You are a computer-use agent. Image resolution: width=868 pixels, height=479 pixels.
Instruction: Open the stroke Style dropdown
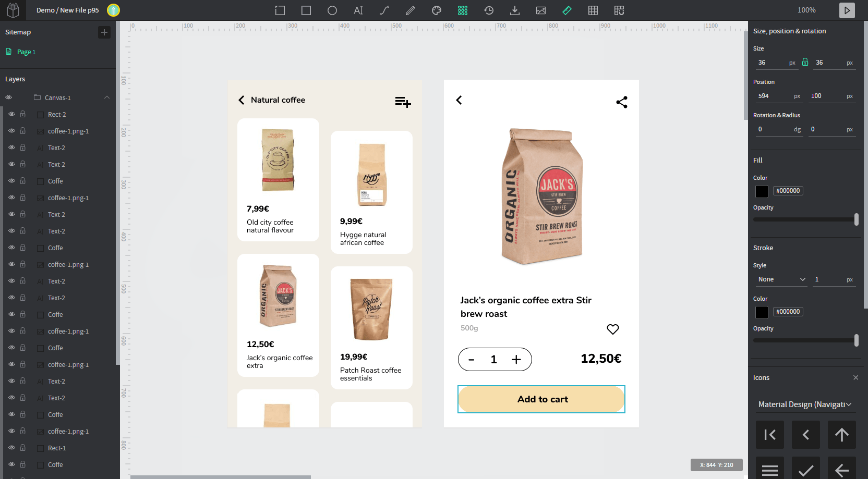[x=781, y=279]
